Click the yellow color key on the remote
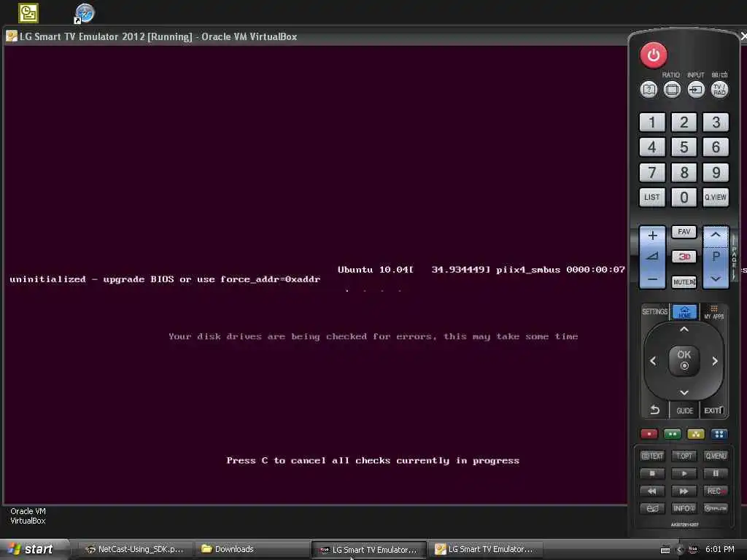Screen dimensions: 747x560 click(x=695, y=434)
